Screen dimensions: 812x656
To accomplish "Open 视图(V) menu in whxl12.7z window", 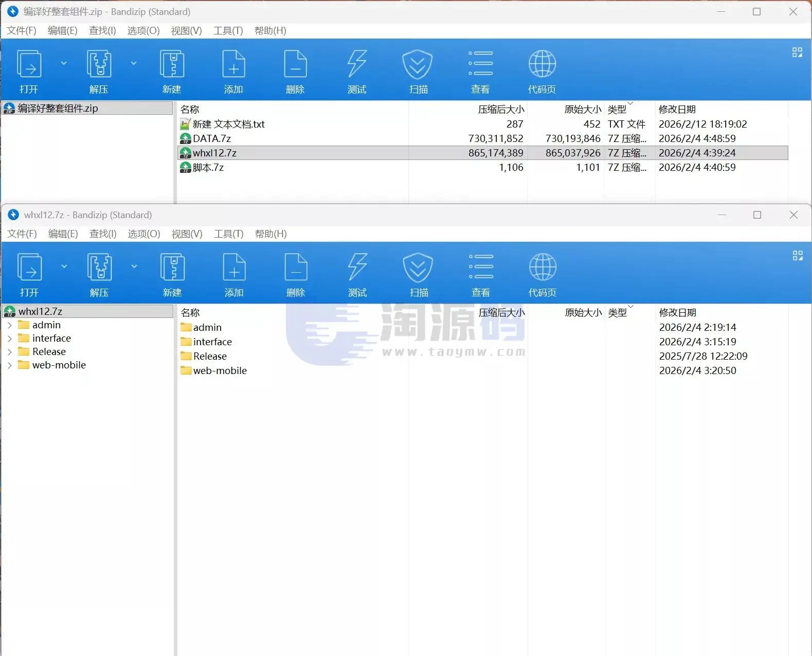I will pos(187,234).
